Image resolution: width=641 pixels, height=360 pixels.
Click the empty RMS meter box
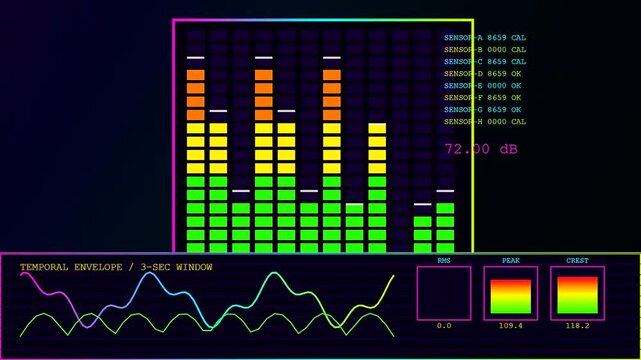tap(444, 293)
